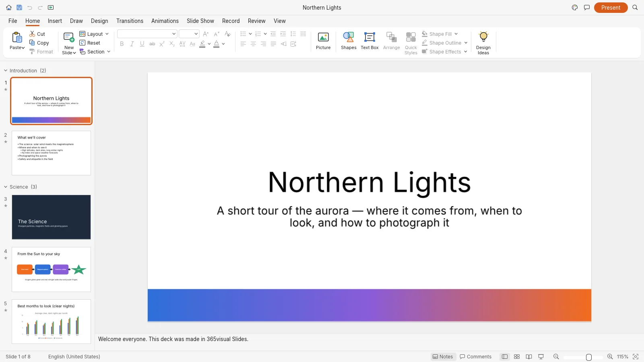Viewport: 644px width, 362px height.
Task: Open Comments from status bar
Action: pyautogui.click(x=476, y=357)
